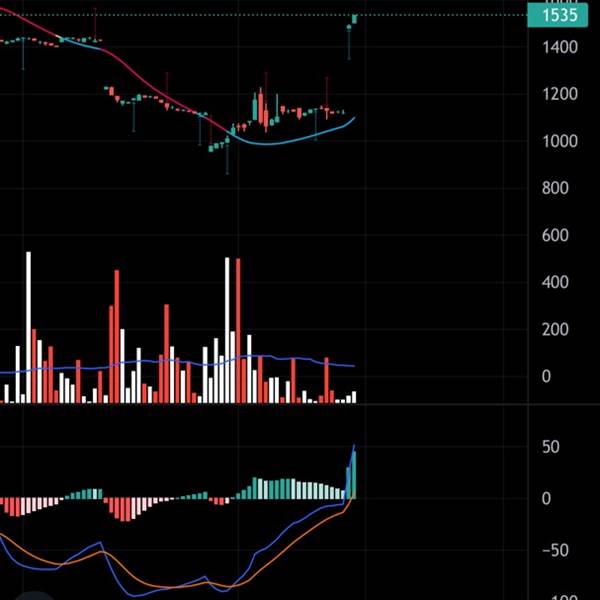Click the 1400 price axis label
600x600 pixels.
pyautogui.click(x=560, y=47)
